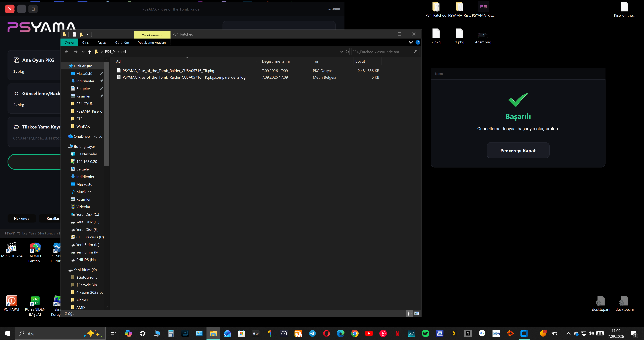Viewport: 644px width, 340px height.
Task: Open the Hakkında button in PSYAMA
Action: 22,218
